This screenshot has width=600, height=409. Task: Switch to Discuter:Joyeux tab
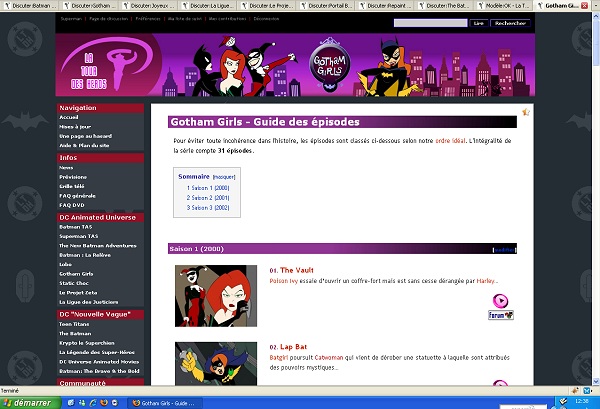point(150,5)
